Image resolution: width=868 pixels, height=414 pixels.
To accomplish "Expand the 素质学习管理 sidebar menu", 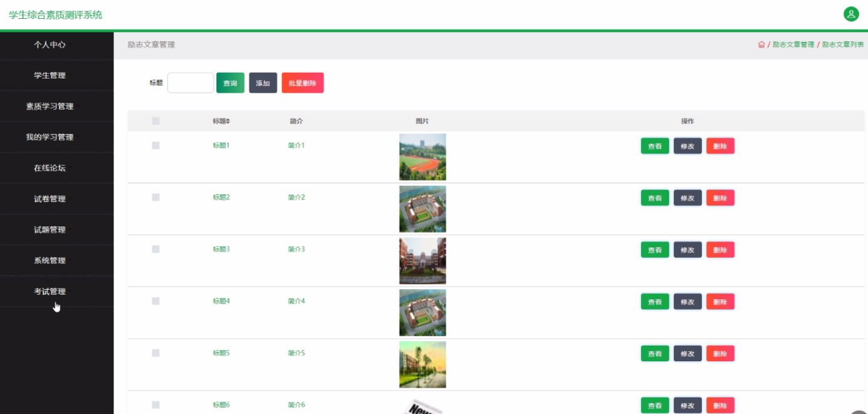I will [56, 106].
